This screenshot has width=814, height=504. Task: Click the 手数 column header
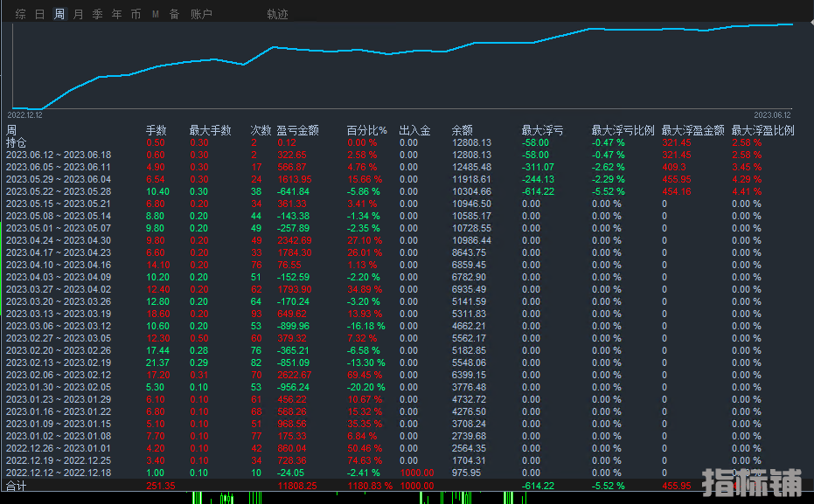(157, 130)
